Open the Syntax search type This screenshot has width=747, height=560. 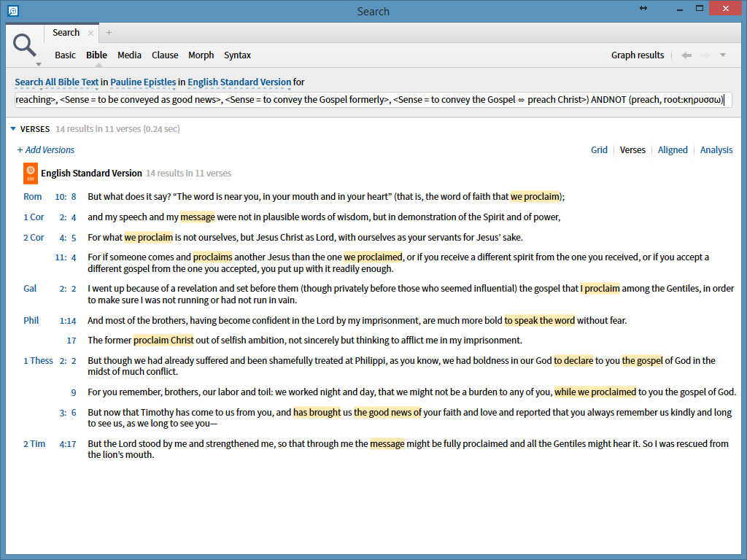pyautogui.click(x=237, y=55)
